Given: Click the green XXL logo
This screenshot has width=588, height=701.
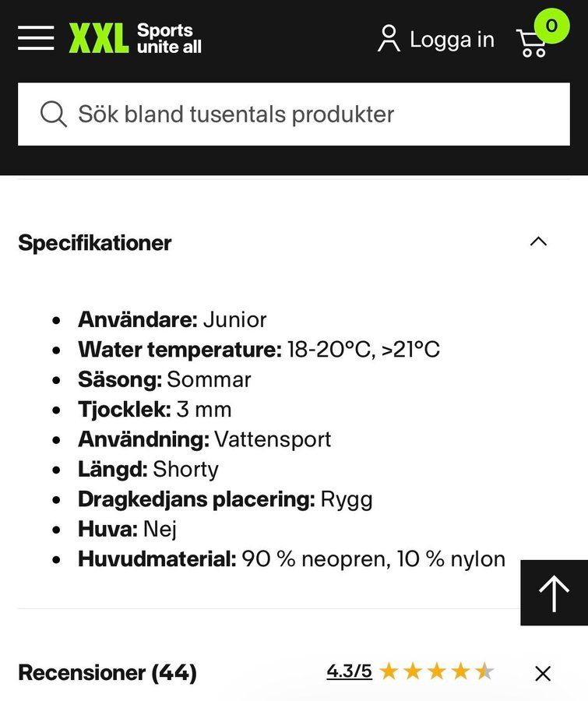Looking at the screenshot, I should click(99, 38).
